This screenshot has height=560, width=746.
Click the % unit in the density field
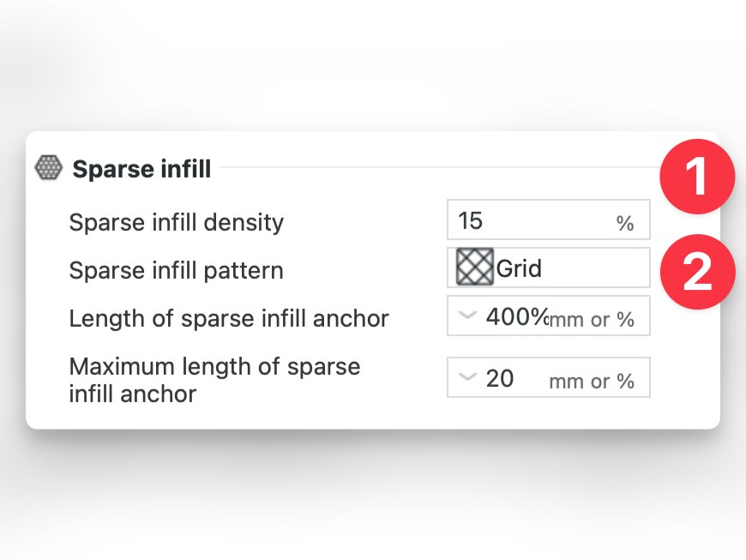point(624,224)
